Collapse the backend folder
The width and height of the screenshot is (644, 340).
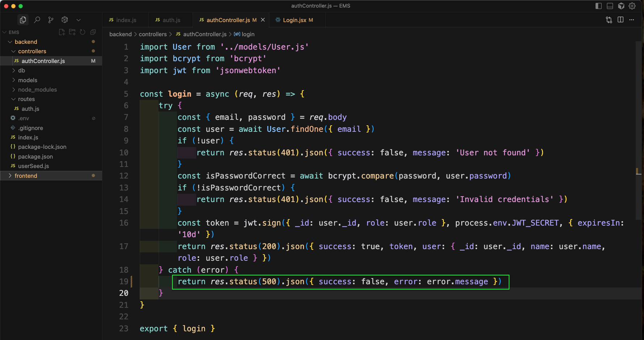click(51, 42)
